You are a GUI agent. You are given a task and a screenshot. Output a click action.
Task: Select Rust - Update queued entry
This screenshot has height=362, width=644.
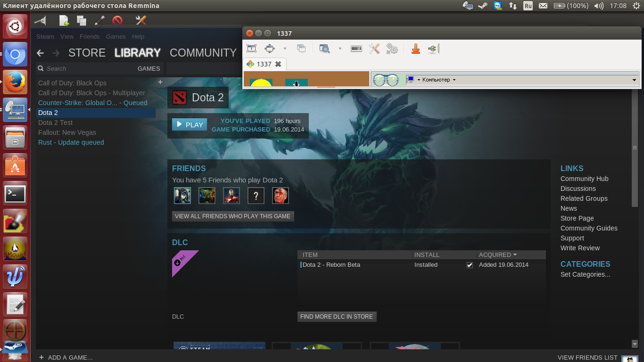71,142
